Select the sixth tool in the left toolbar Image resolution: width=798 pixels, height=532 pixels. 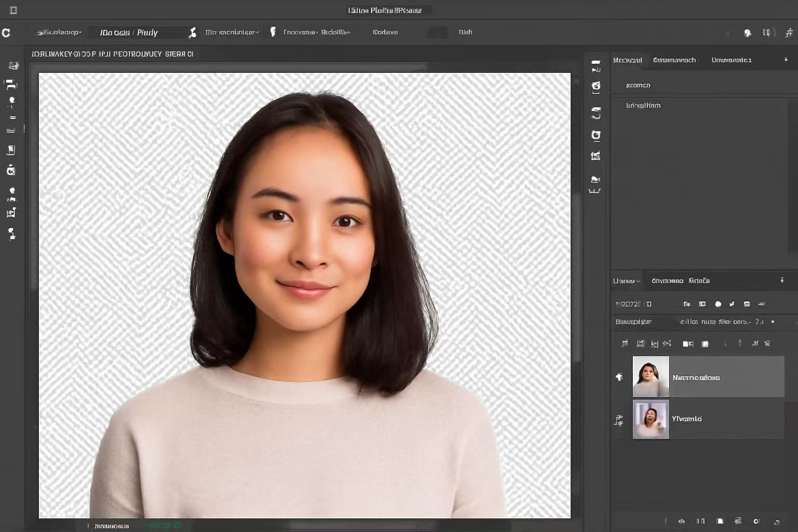[x=11, y=150]
